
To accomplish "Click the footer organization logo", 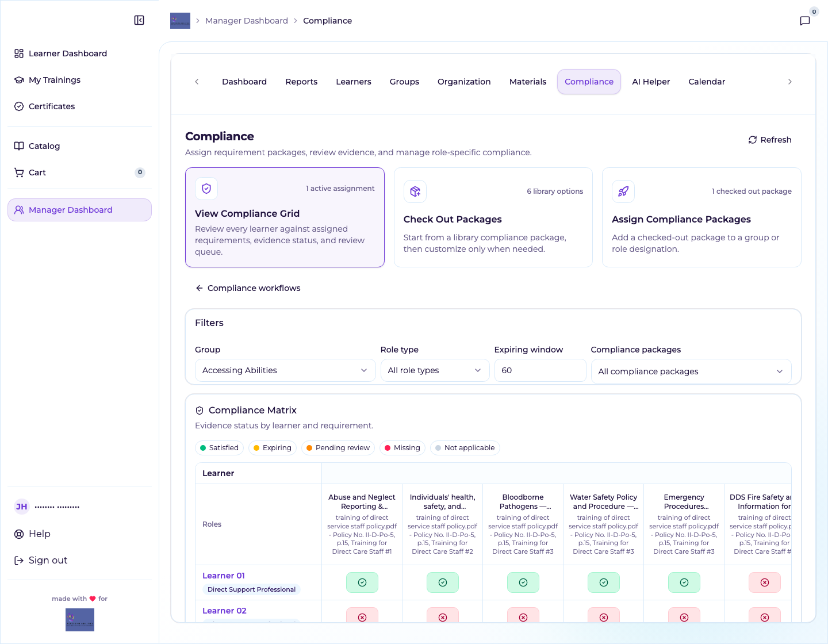I will 80,620.
